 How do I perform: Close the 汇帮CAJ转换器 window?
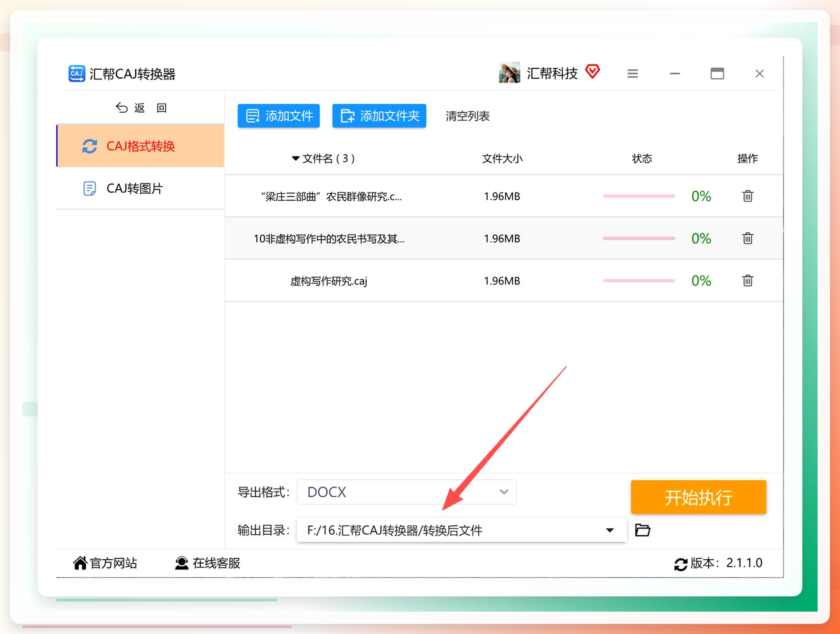759,74
